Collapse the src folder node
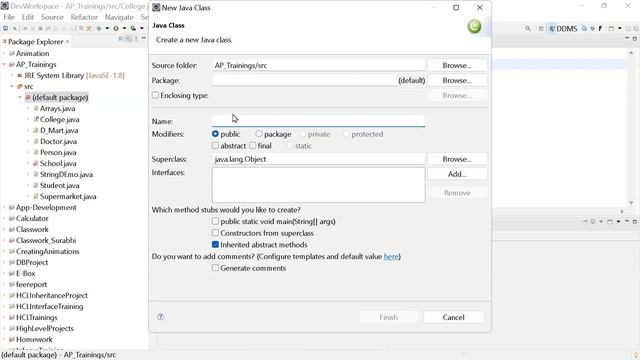The image size is (640, 360). click(x=12, y=87)
